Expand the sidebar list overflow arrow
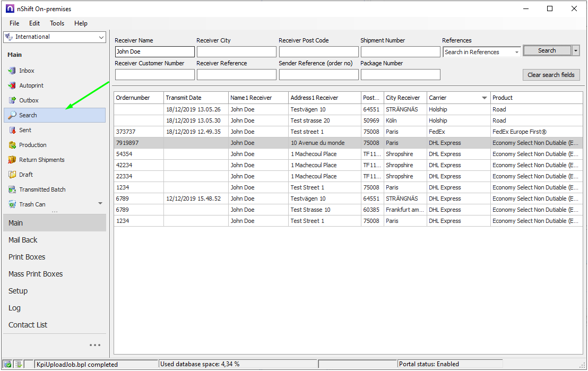 pyautogui.click(x=100, y=204)
